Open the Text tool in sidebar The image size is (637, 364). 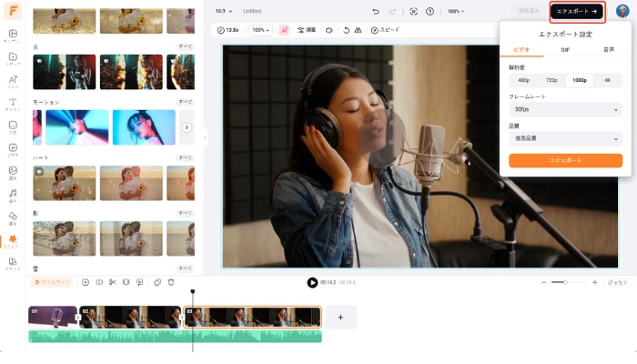tap(13, 104)
